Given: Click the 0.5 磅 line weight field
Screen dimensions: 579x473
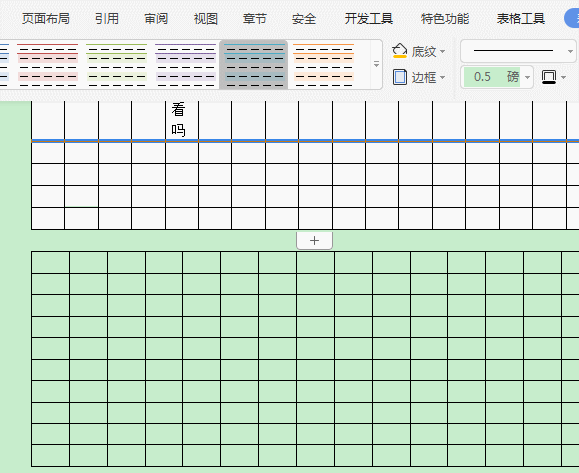Looking at the screenshot, I should coord(491,77).
